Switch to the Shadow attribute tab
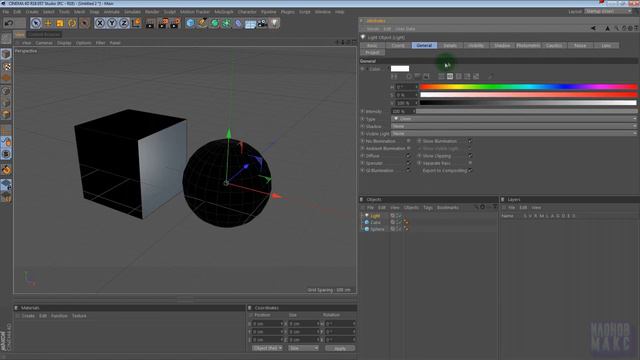Screen dimensions: 640x360 click(x=502, y=45)
